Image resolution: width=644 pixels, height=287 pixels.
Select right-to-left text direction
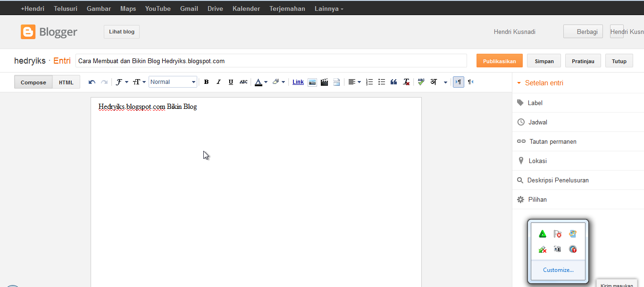tap(470, 82)
